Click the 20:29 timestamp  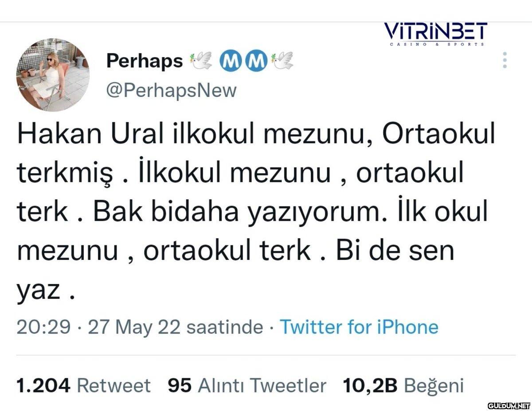click(43, 327)
